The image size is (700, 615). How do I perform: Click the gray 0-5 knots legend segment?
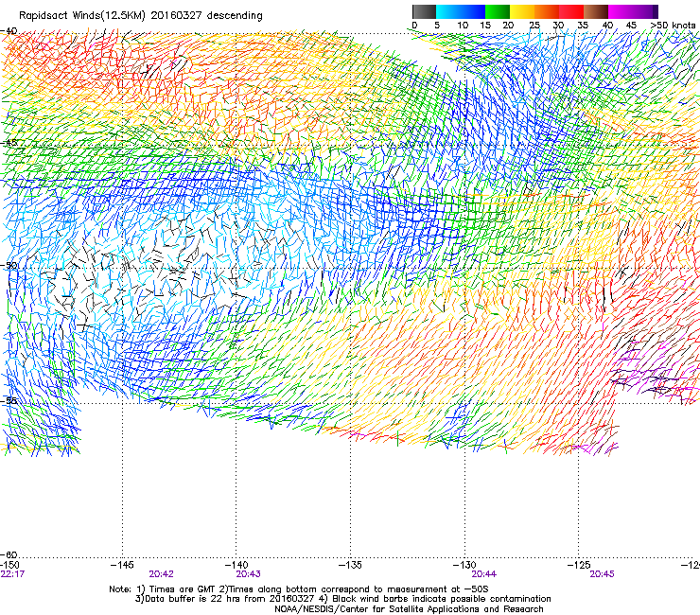pyautogui.click(x=424, y=11)
